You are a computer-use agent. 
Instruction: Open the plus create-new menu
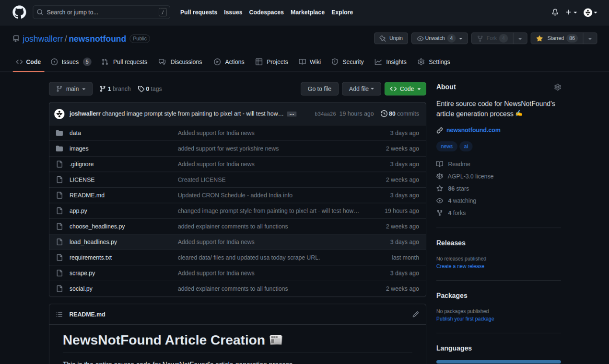pyautogui.click(x=571, y=12)
